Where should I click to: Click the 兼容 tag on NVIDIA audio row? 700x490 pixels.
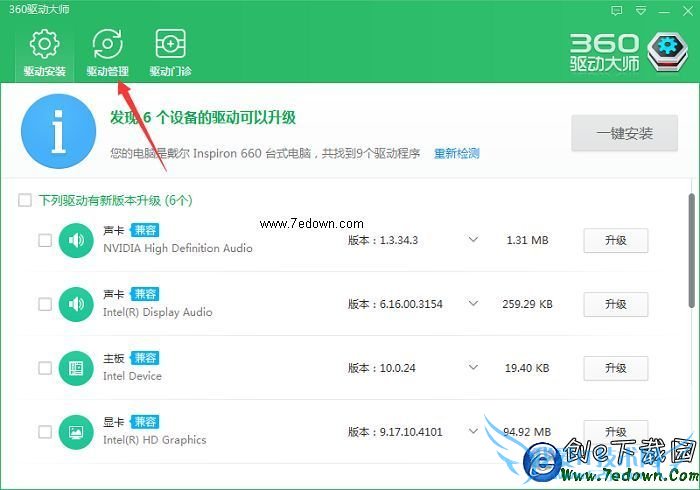tap(145, 230)
